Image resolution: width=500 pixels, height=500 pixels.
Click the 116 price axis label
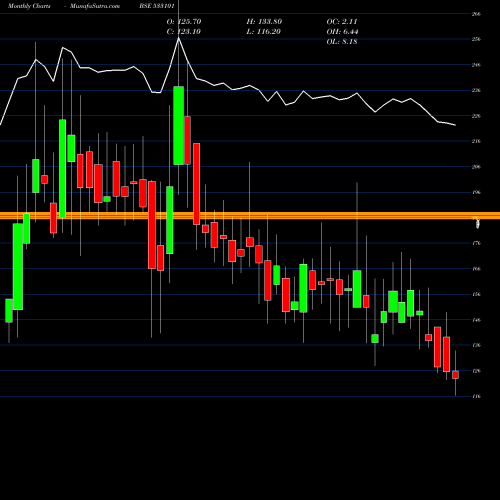click(x=476, y=396)
